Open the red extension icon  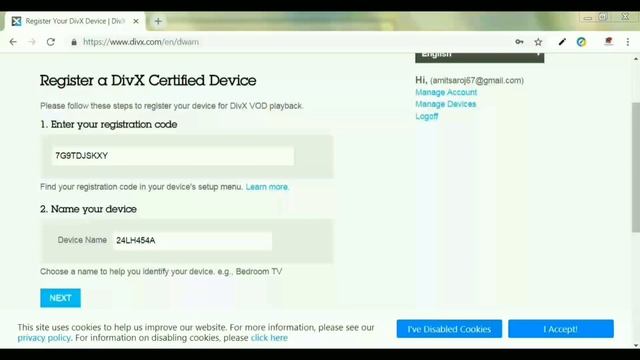pos(609,41)
